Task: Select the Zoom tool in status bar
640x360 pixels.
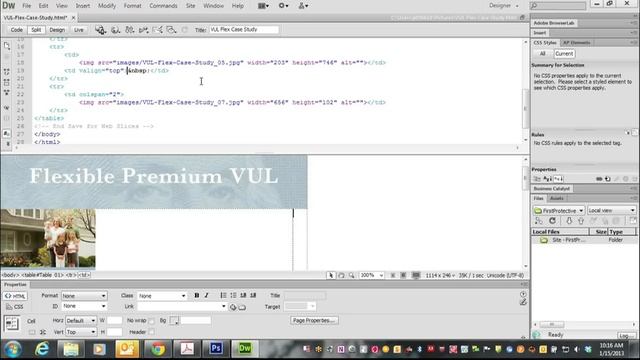Action: (351, 276)
